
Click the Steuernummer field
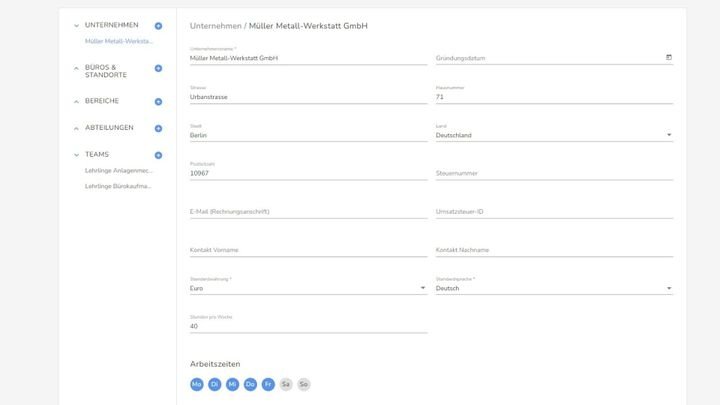[x=554, y=173]
